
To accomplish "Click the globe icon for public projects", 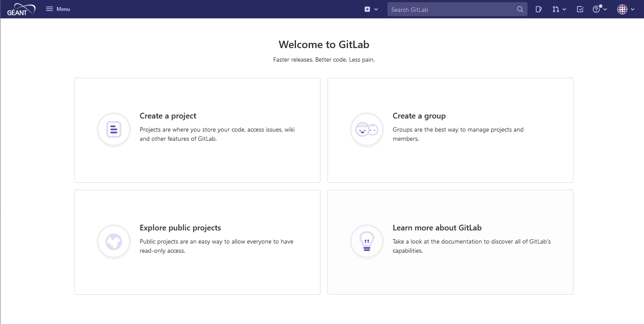I will tap(114, 241).
